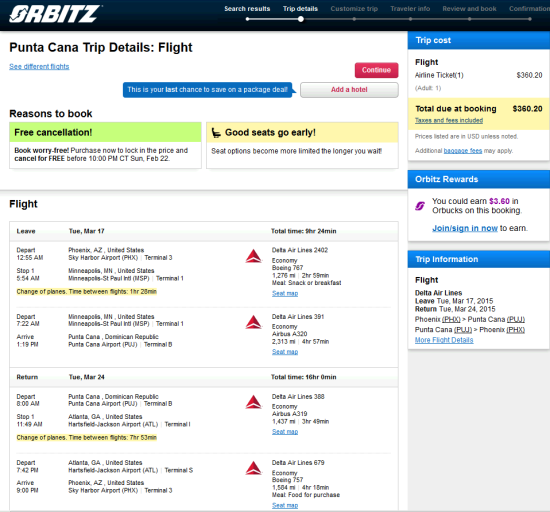The width and height of the screenshot is (550, 512).
Task: Click the Orbucks rewards icon
Action: tap(420, 206)
